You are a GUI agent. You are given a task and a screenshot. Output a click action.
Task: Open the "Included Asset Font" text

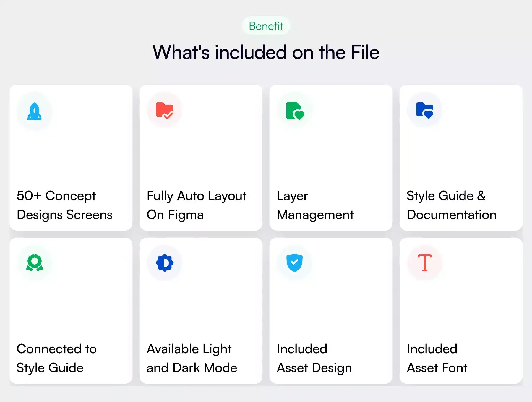pos(437,358)
